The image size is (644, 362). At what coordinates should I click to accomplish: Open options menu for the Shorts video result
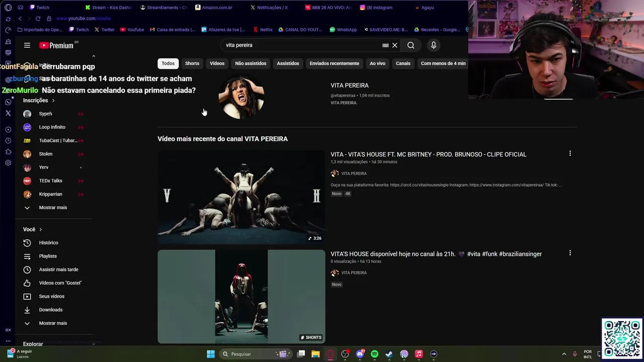coord(570,253)
